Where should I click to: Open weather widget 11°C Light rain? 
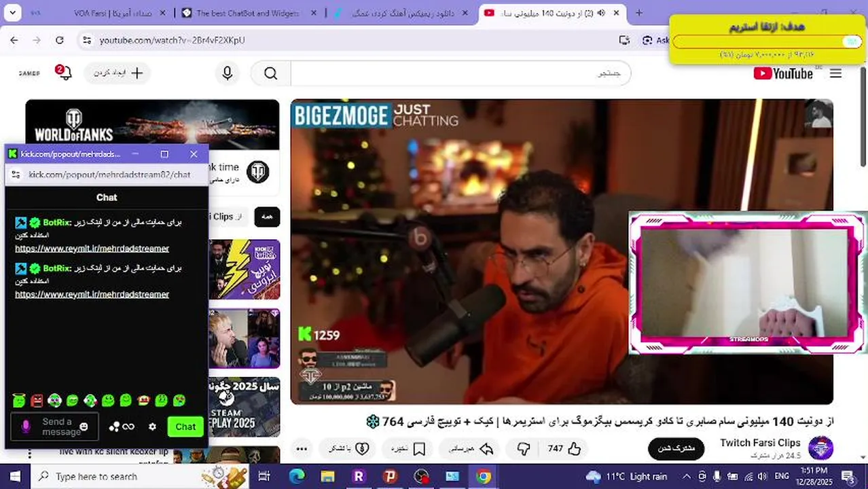[x=626, y=476]
